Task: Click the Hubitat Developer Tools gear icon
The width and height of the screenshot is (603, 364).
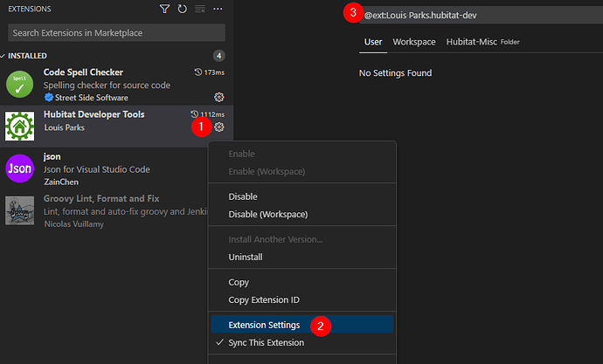Action: [218, 127]
